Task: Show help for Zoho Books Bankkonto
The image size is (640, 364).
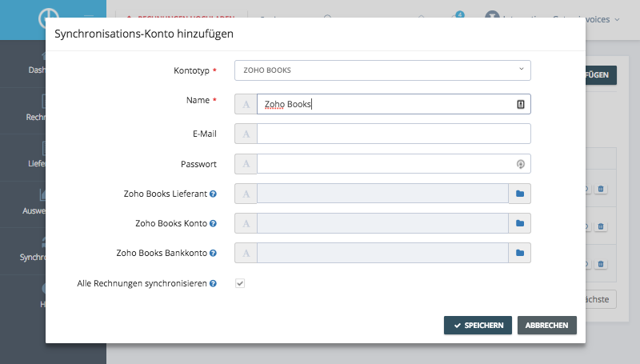Action: click(213, 253)
